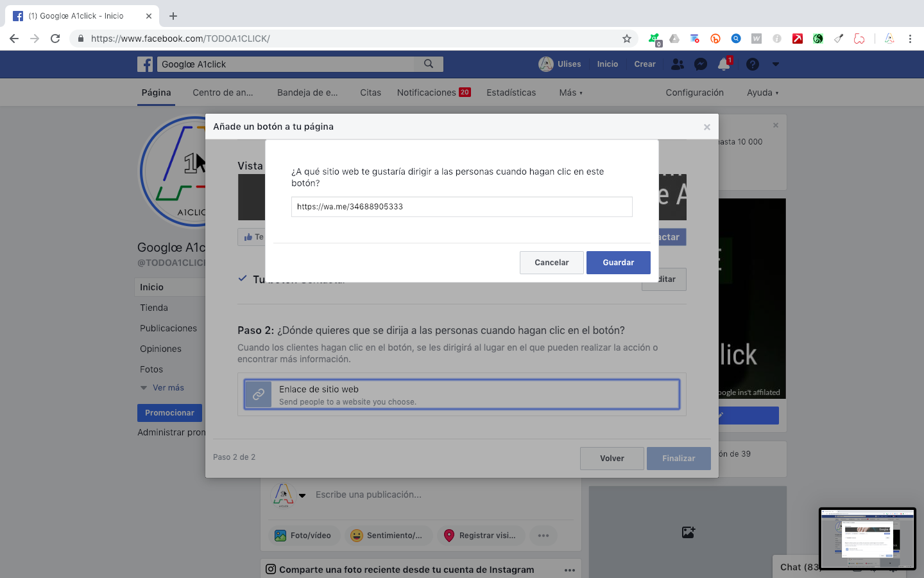Edit the wa.me URL text field
This screenshot has height=578, width=924.
click(461, 207)
